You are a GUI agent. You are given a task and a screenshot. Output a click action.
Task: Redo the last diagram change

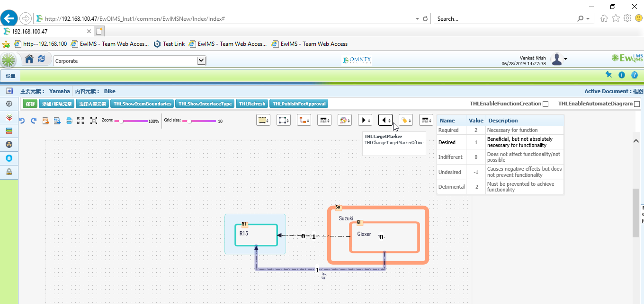point(34,121)
